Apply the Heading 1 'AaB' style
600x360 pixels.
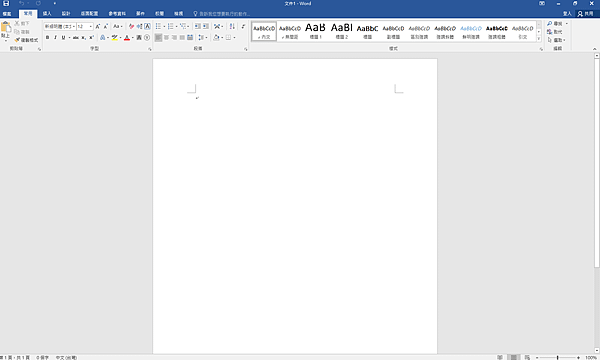tap(315, 31)
